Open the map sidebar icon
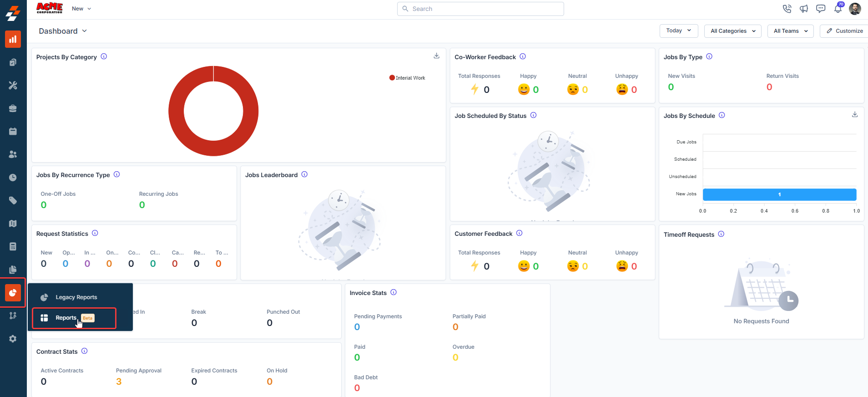 point(13,224)
